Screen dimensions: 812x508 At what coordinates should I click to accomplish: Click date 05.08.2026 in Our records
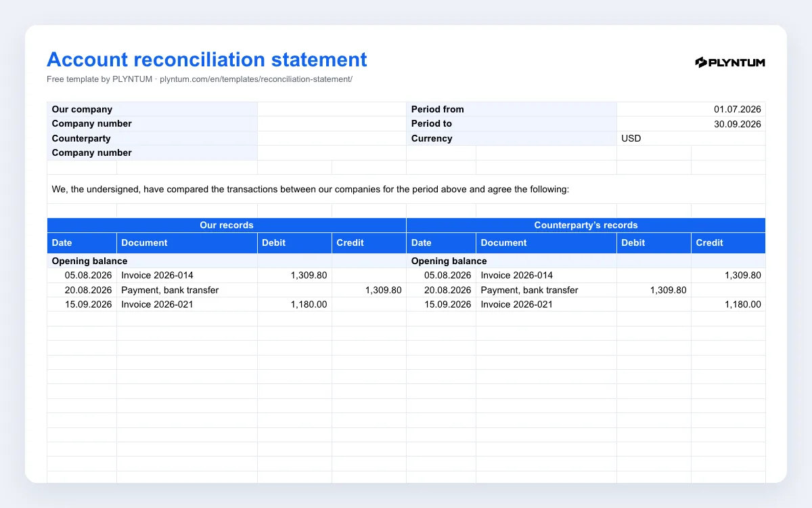coord(89,276)
